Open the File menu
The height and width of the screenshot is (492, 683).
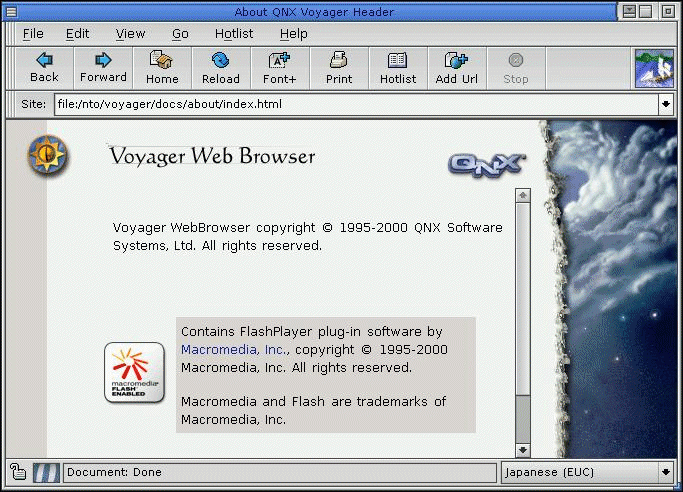(x=33, y=34)
